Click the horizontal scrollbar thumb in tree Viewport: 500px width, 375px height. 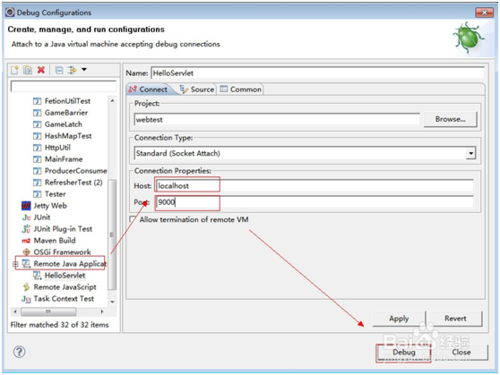[x=48, y=312]
